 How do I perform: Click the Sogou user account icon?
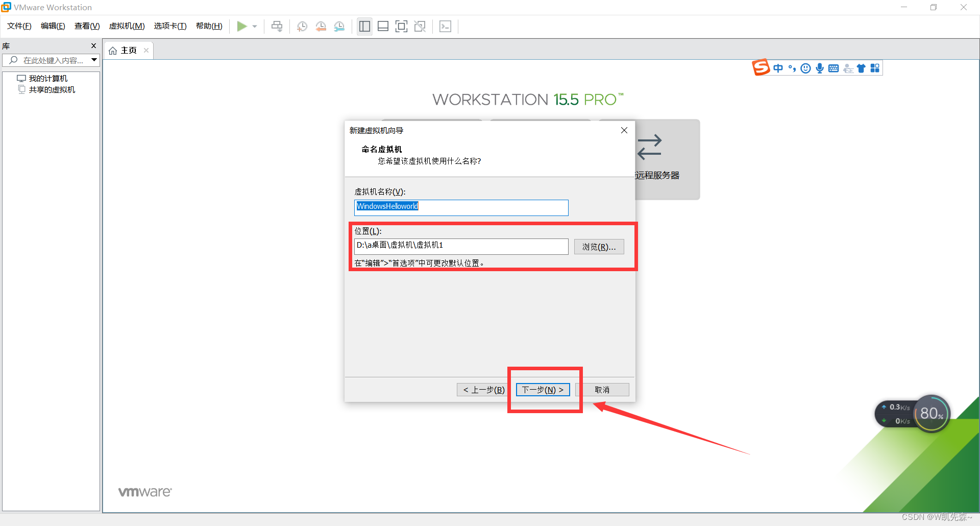pos(848,68)
